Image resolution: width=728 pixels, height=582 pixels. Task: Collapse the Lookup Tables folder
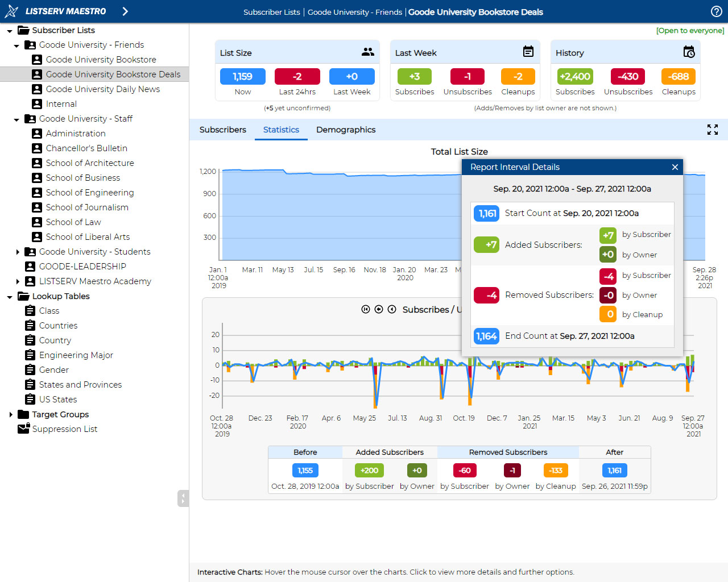click(x=10, y=297)
